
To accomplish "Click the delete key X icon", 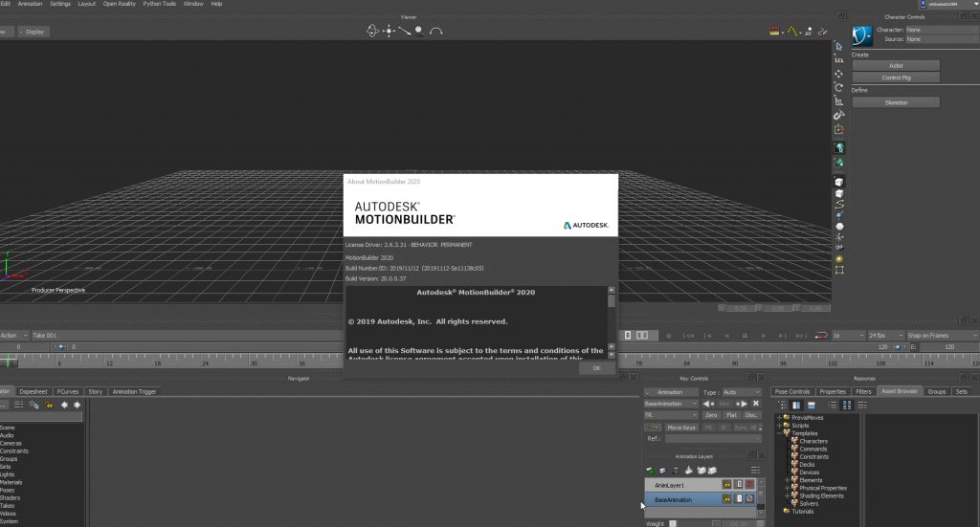I will pyautogui.click(x=756, y=404).
